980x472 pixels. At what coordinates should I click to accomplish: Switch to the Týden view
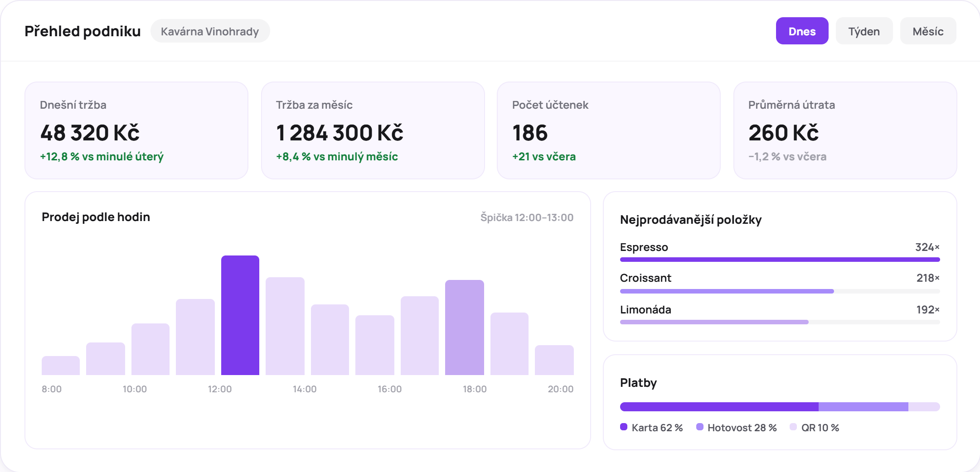point(864,31)
